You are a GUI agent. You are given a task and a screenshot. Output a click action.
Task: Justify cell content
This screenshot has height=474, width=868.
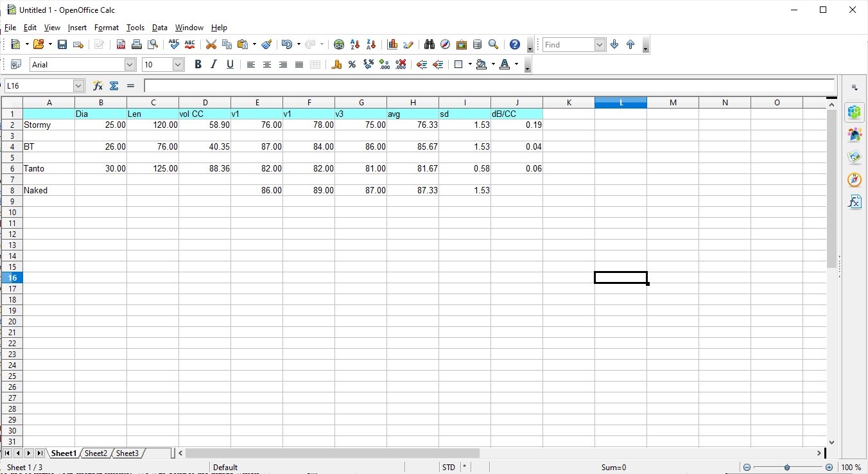299,64
